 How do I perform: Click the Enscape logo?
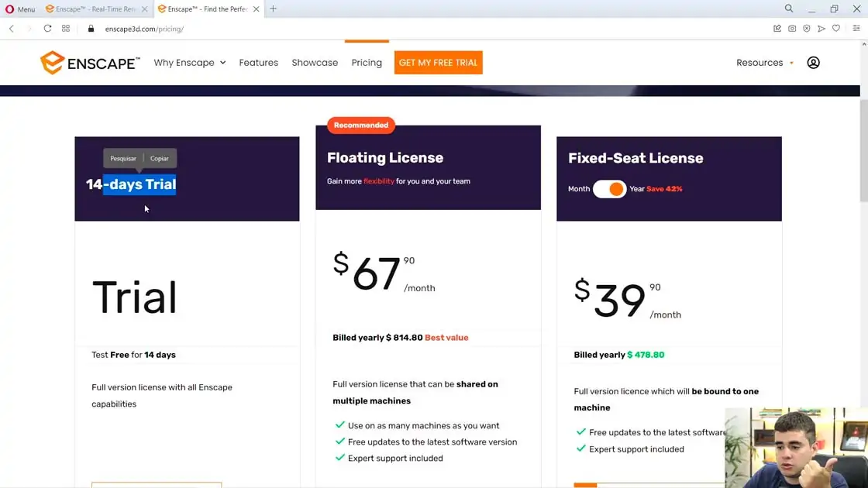[90, 63]
